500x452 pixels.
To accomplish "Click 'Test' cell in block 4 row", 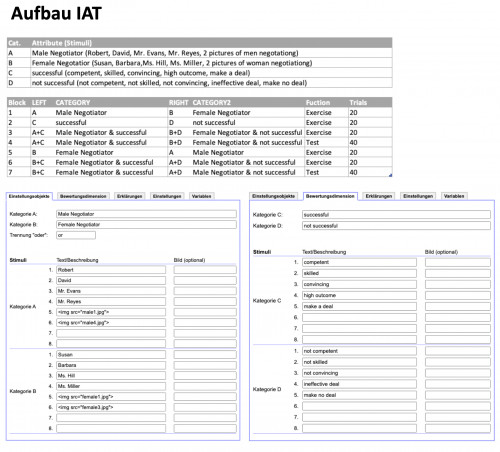I will click(x=312, y=142).
